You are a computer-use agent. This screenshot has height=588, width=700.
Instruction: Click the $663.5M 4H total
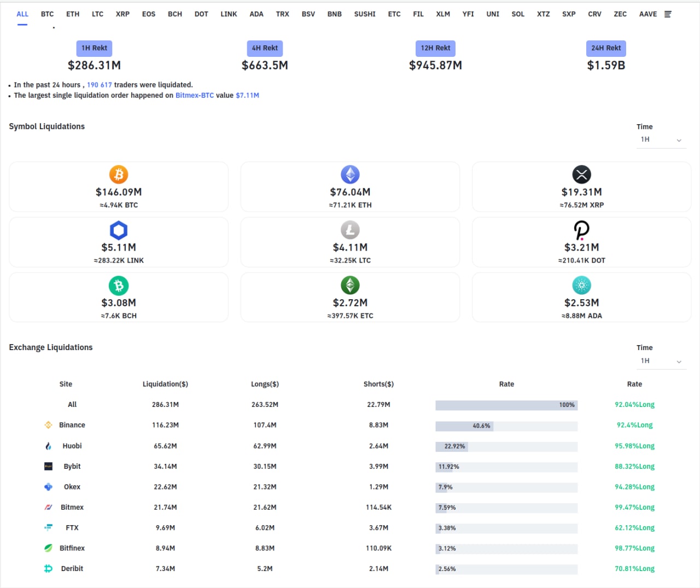tap(265, 65)
